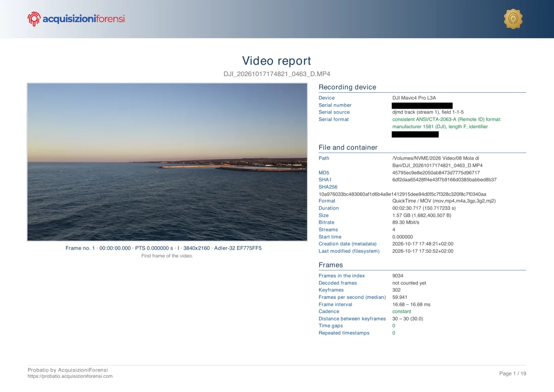Click the "Bitrate" label
Viewport: 554px width, 392px height.
point(326,222)
